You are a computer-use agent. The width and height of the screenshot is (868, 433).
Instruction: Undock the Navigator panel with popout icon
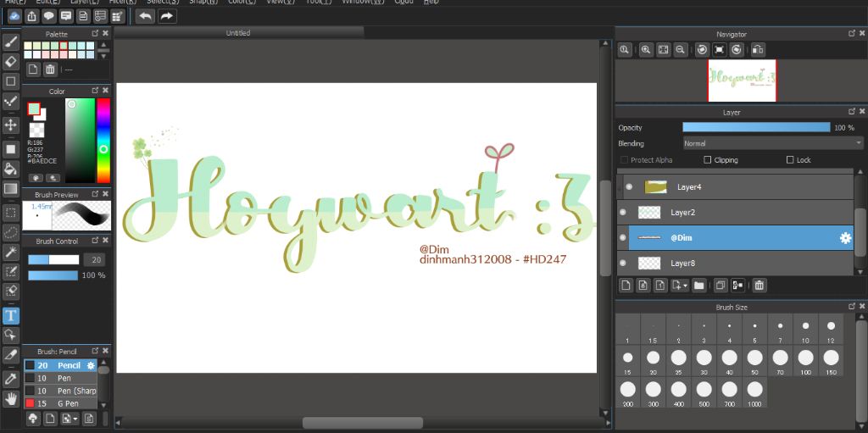851,34
